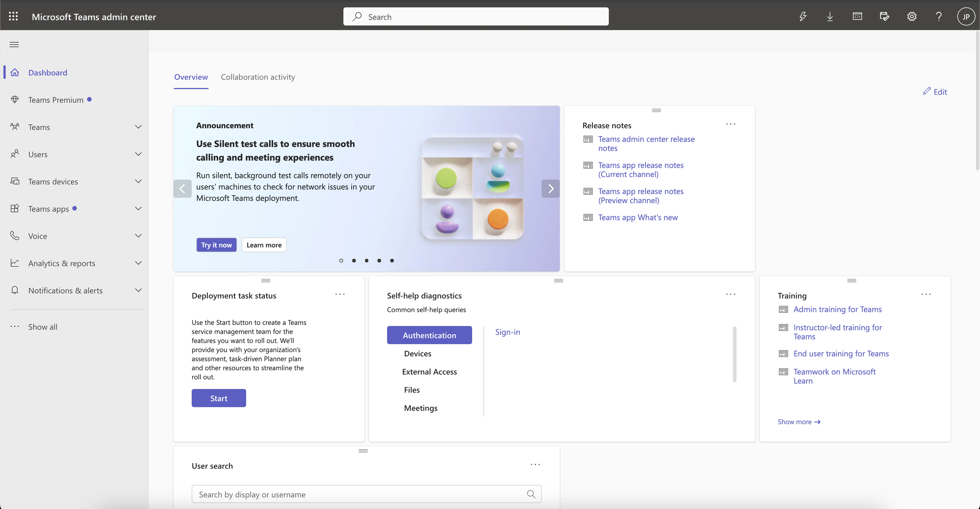Click the Self-help diagnostics scrollbar

tap(735, 354)
